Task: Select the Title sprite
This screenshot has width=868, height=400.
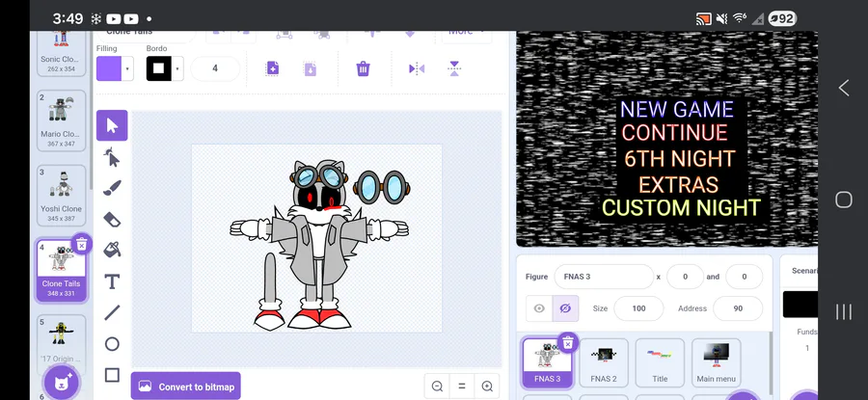Action: (x=660, y=363)
